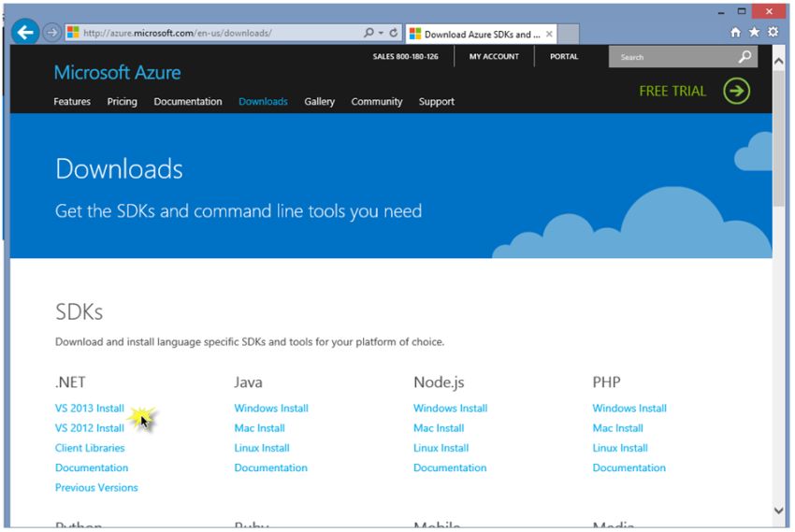Image resolution: width=795 pixels, height=532 pixels.
Task: Open .NET Documentation link
Action: coord(92,467)
